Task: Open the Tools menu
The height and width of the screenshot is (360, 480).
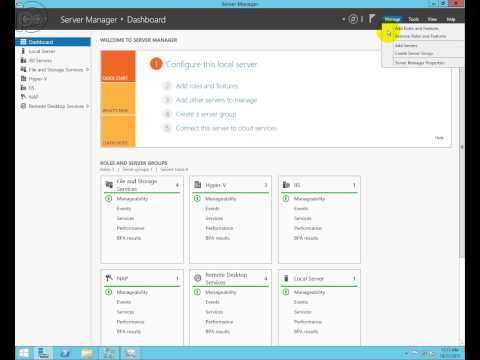Action: 414,19
